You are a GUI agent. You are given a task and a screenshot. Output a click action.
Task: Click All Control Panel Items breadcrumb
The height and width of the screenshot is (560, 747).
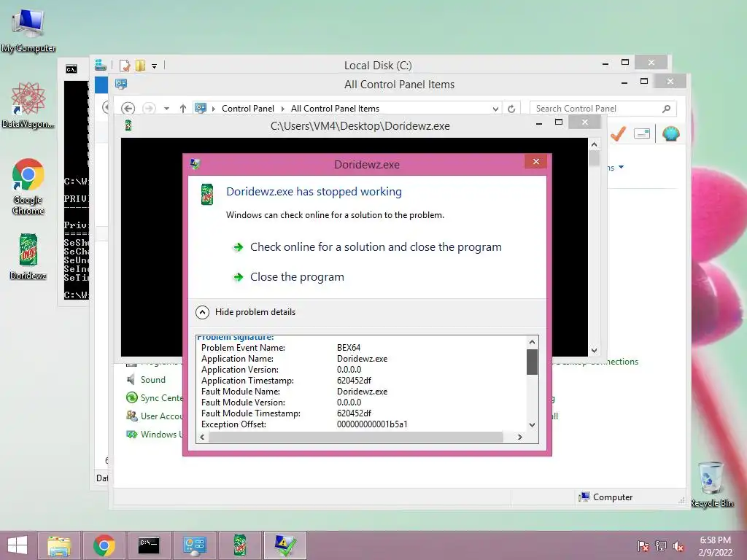coord(335,109)
